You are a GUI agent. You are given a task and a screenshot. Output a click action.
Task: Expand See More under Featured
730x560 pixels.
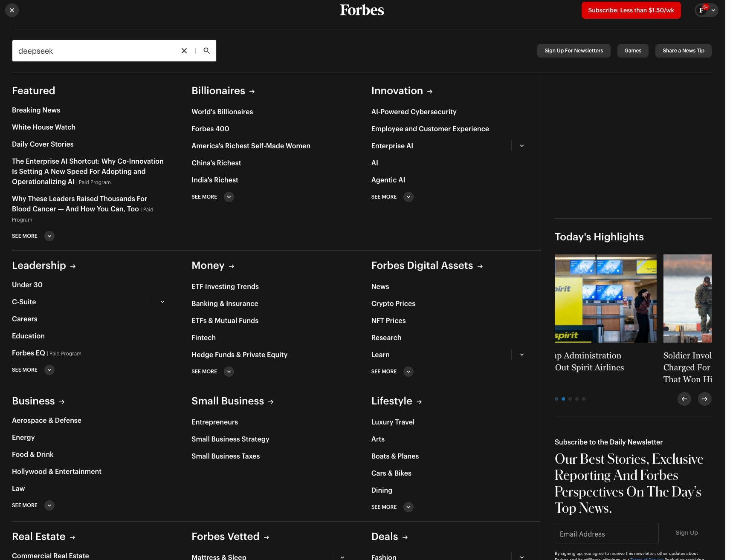point(33,236)
